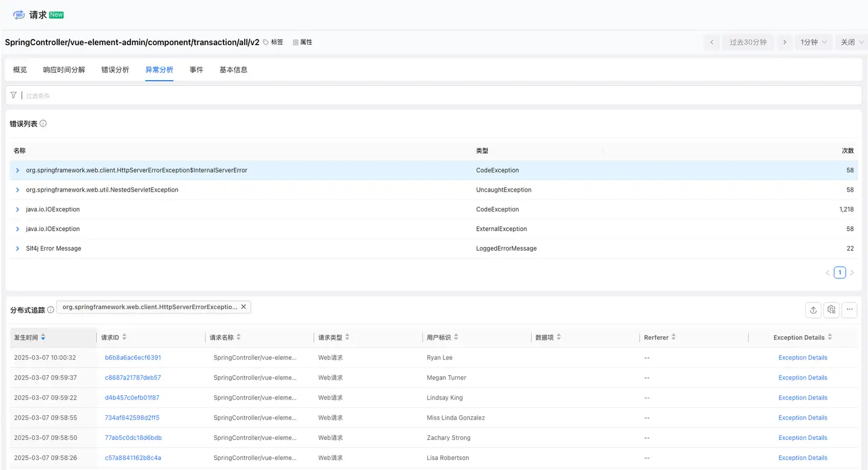The height and width of the screenshot is (470, 868).
Task: Click the 标签 tag icon
Action: (266, 42)
